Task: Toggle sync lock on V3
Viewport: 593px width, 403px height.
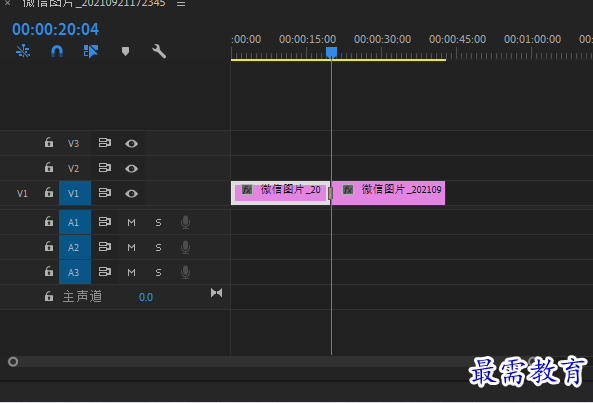Action: pyautogui.click(x=105, y=143)
